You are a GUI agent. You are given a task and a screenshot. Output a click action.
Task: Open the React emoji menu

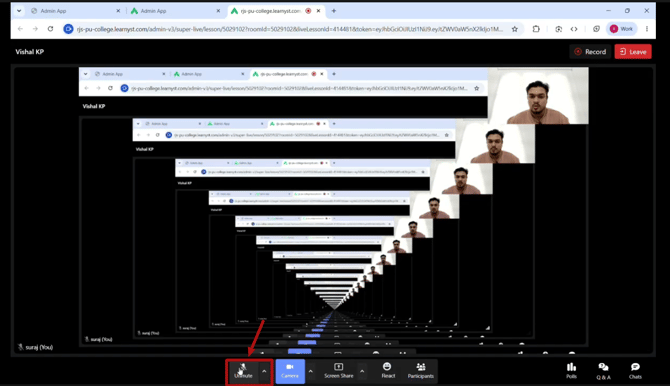(x=388, y=371)
